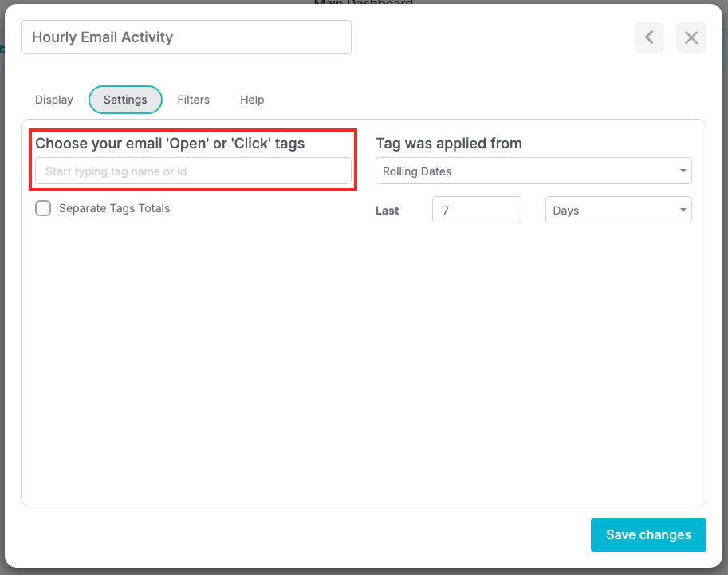Switch to the Display tab
728x575 pixels.
click(53, 100)
